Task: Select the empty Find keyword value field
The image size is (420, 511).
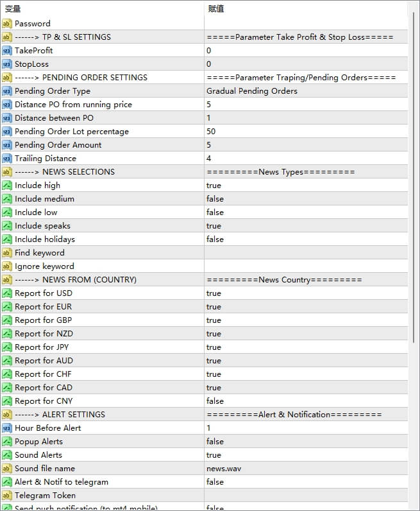Action: 306,252
